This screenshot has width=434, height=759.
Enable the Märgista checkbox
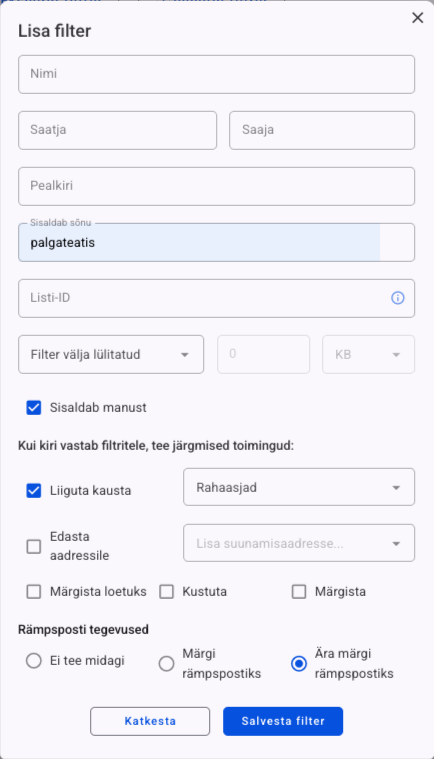coord(299,592)
